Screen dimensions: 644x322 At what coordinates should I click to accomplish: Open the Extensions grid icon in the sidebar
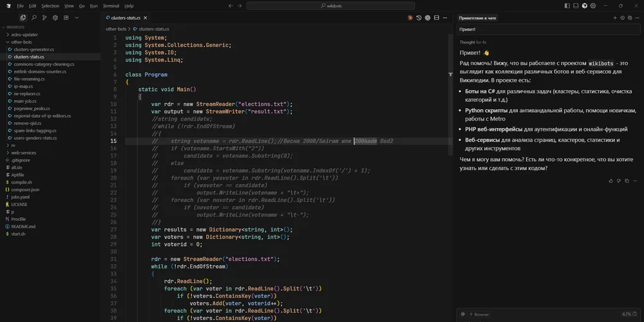[x=66, y=18]
